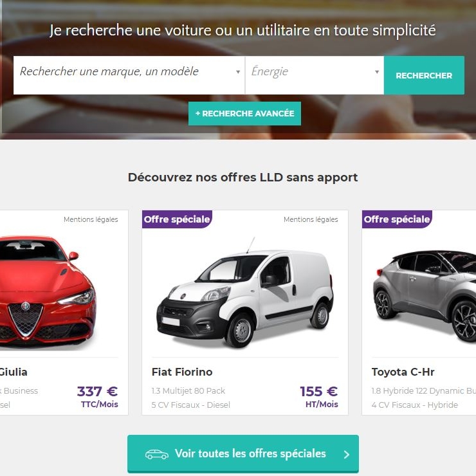Click the 155 € HT/Mois price

(x=319, y=397)
